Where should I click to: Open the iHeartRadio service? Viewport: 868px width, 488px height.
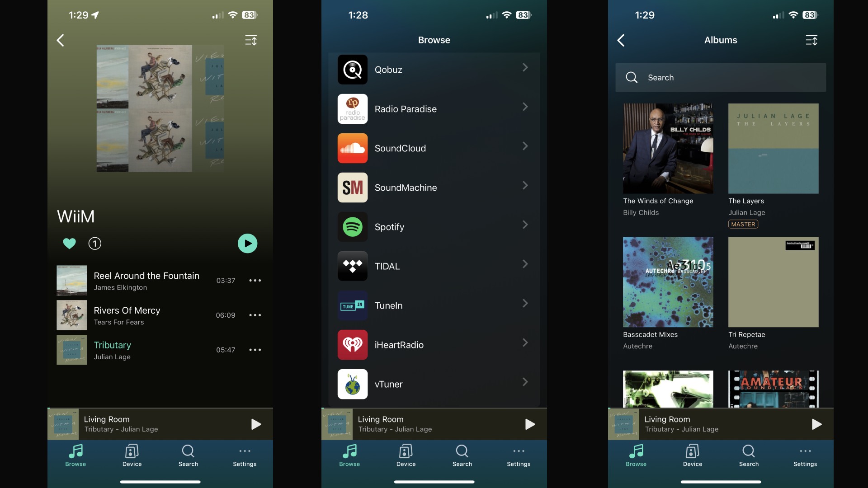[x=434, y=345]
